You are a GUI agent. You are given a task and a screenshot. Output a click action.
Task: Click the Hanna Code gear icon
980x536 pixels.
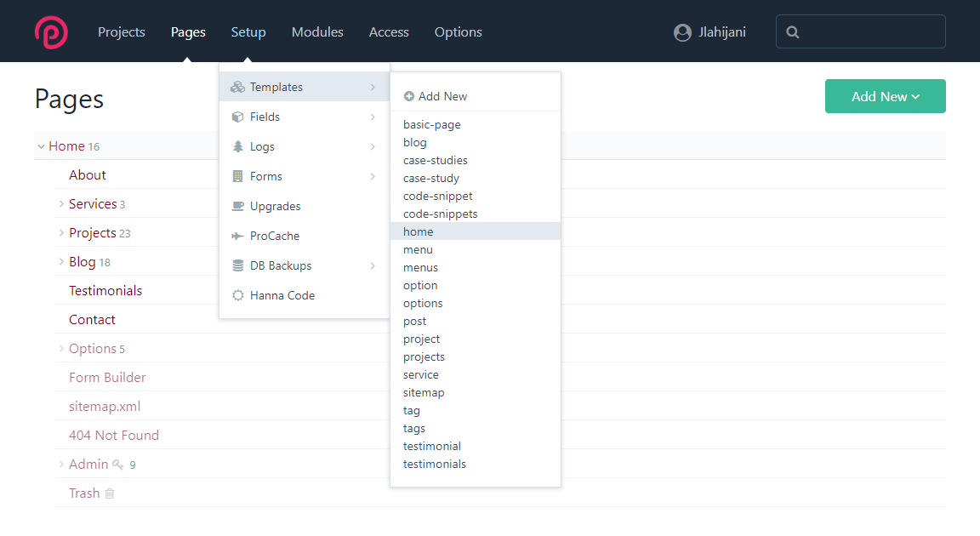point(236,294)
